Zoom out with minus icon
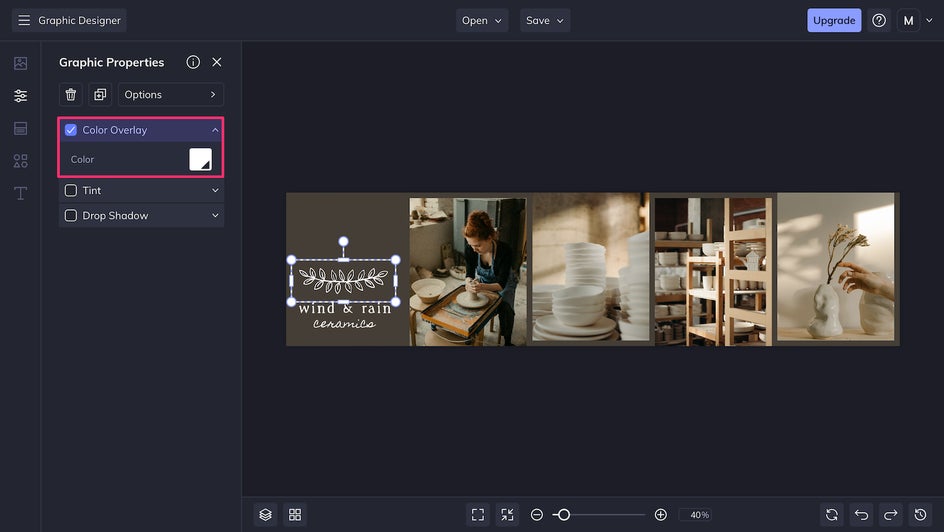The height and width of the screenshot is (532, 944). [x=537, y=515]
